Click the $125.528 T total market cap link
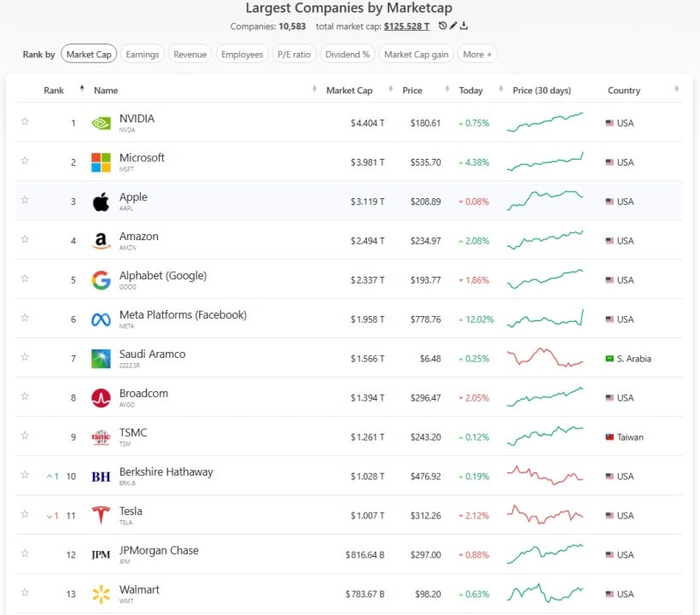The height and width of the screenshot is (615, 700). pos(408,26)
